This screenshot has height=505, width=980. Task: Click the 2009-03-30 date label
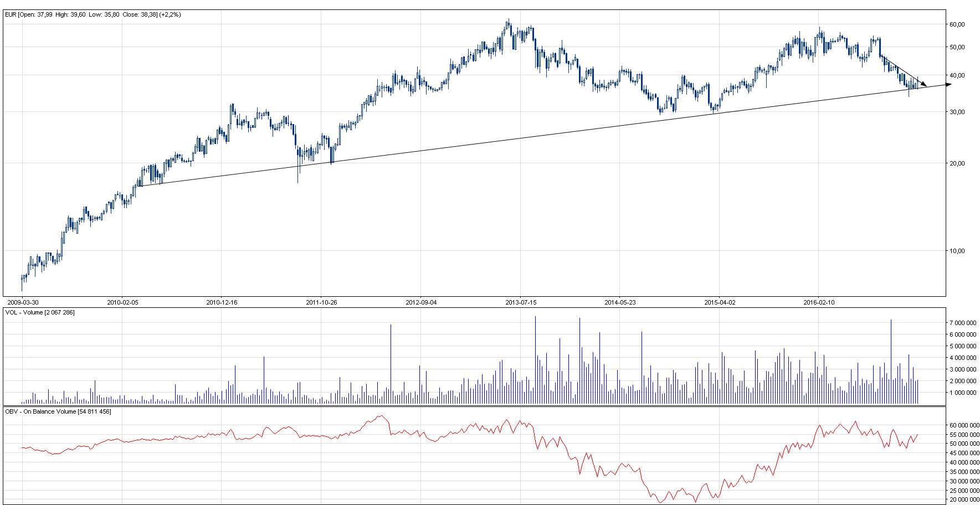pos(23,302)
